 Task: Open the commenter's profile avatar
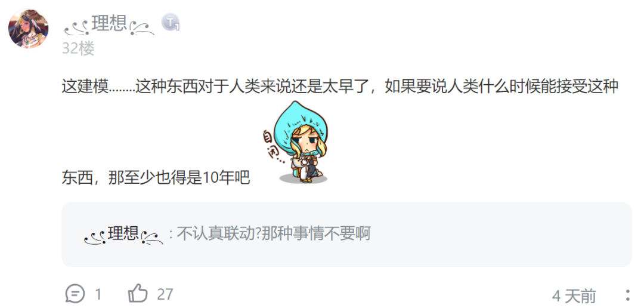[x=29, y=29]
